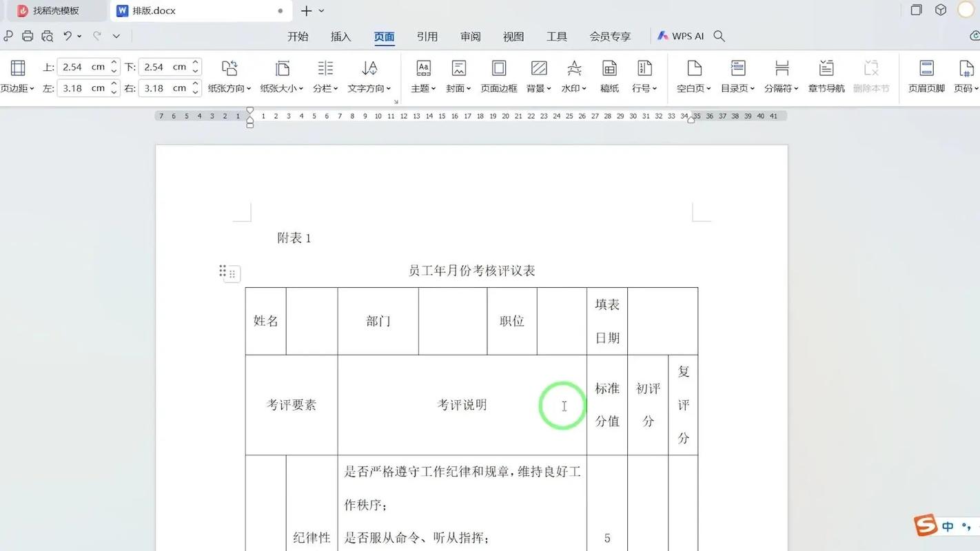Open the page number (页码) menu

pos(966,76)
